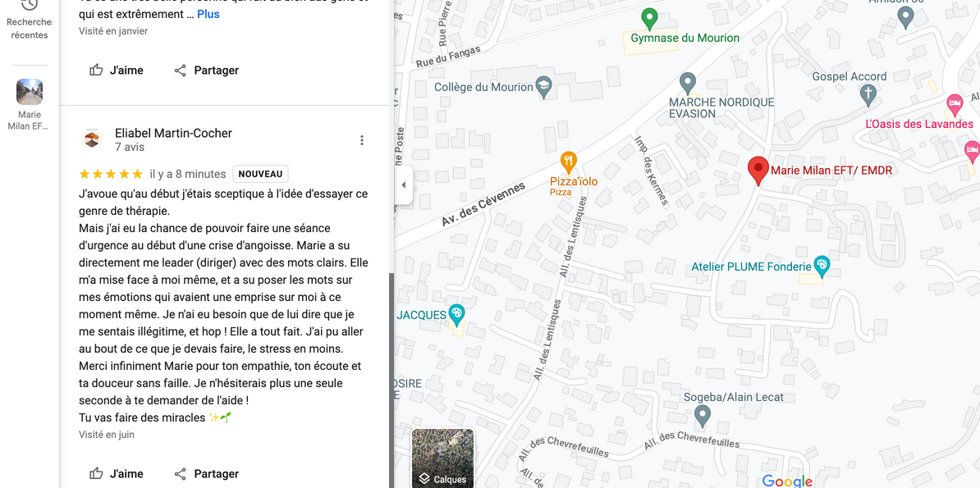
Task: Click 'Visité en juin' text
Action: tap(106, 434)
